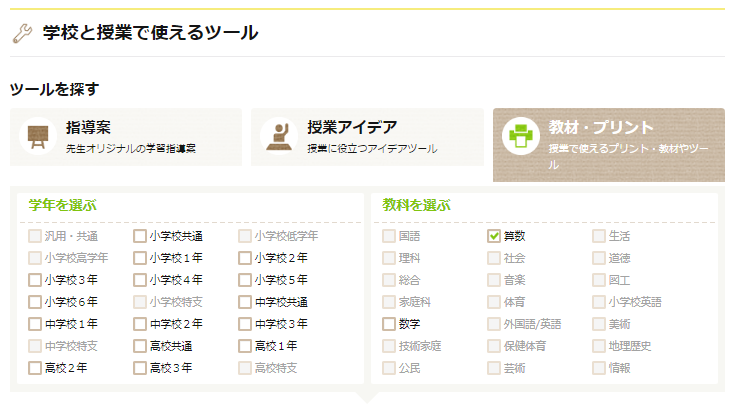Open the 指導案 tab
This screenshot has height=409, width=739.
tap(126, 137)
